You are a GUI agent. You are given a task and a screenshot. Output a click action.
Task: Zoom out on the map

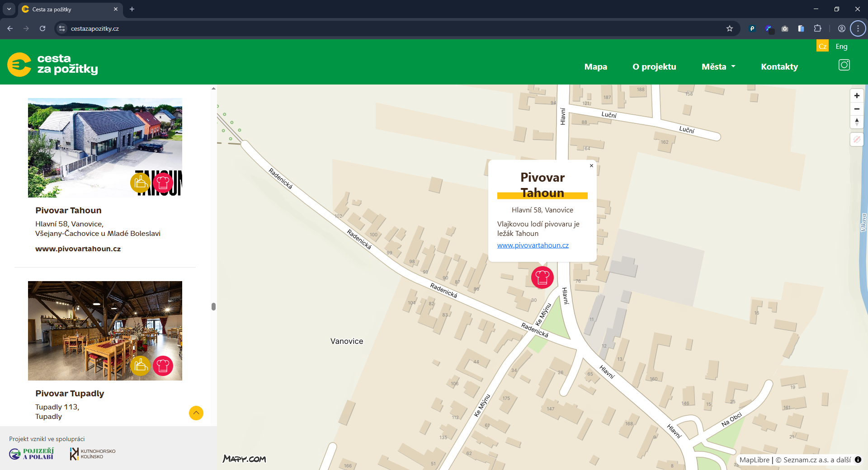tap(857, 109)
